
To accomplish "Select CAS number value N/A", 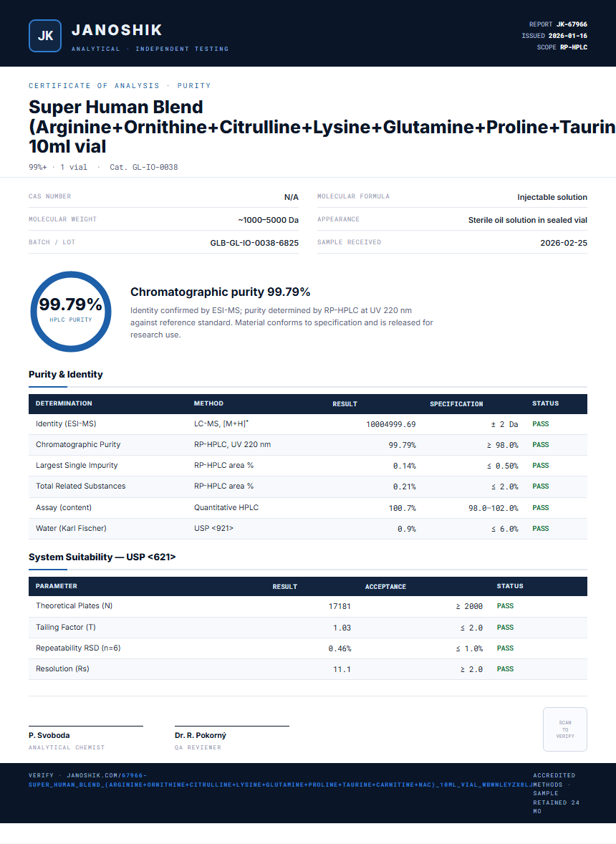I will (x=291, y=197).
